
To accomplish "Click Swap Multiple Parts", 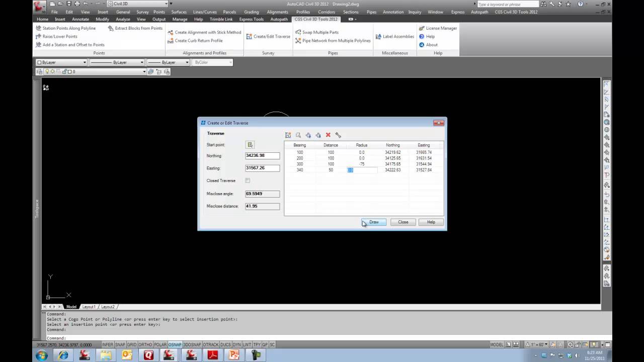I will pyautogui.click(x=316, y=32).
